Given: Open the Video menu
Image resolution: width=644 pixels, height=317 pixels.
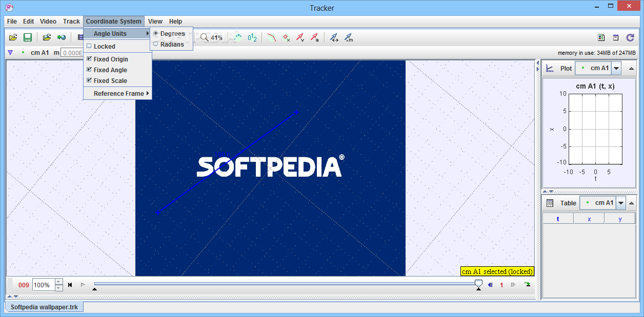Looking at the screenshot, I should (48, 22).
